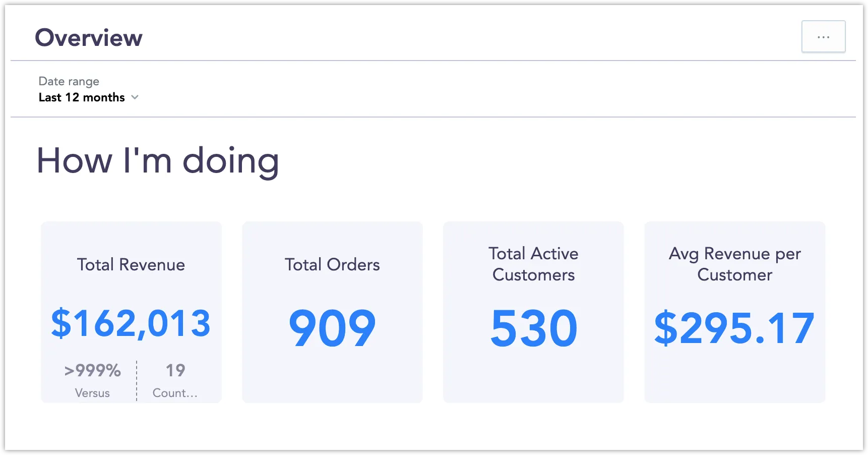The width and height of the screenshot is (868, 455).
Task: Click the Versus label under Total Revenue
Action: click(92, 393)
